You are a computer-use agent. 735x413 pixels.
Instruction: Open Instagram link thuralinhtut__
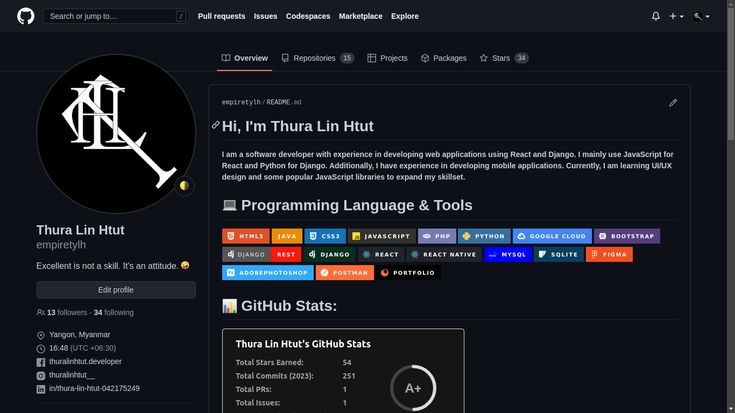tap(72, 375)
